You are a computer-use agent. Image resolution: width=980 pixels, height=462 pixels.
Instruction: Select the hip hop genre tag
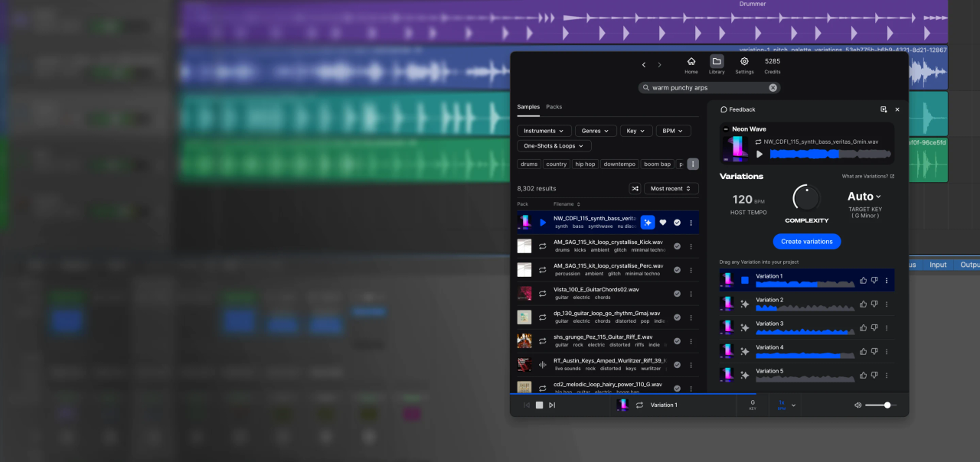tap(584, 164)
